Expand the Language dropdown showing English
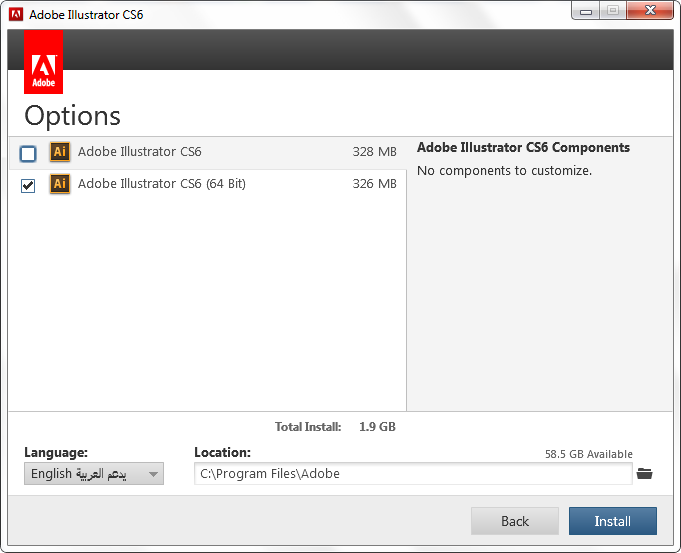 [x=94, y=474]
